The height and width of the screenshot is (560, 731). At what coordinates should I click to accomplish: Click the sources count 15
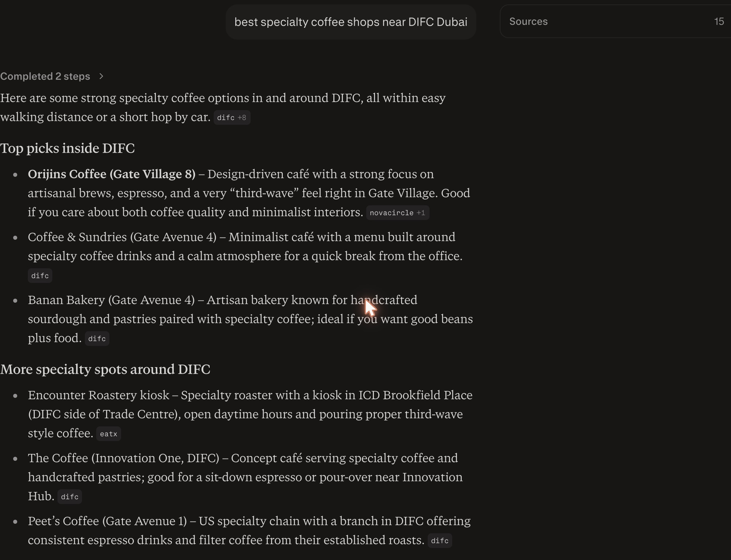point(719,22)
